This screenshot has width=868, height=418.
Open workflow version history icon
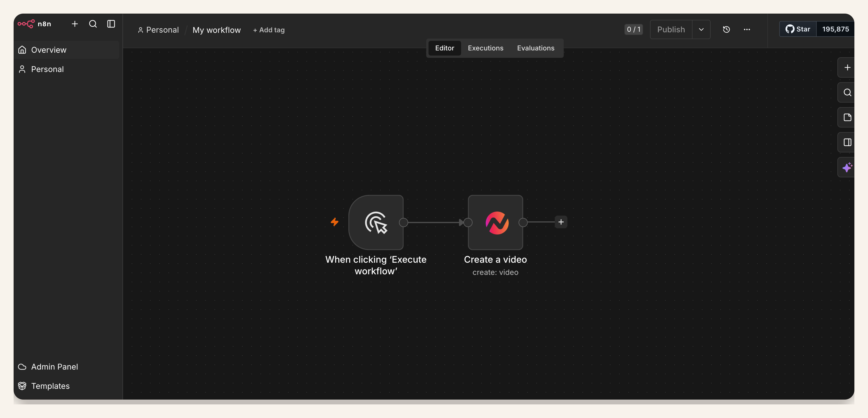(727, 30)
